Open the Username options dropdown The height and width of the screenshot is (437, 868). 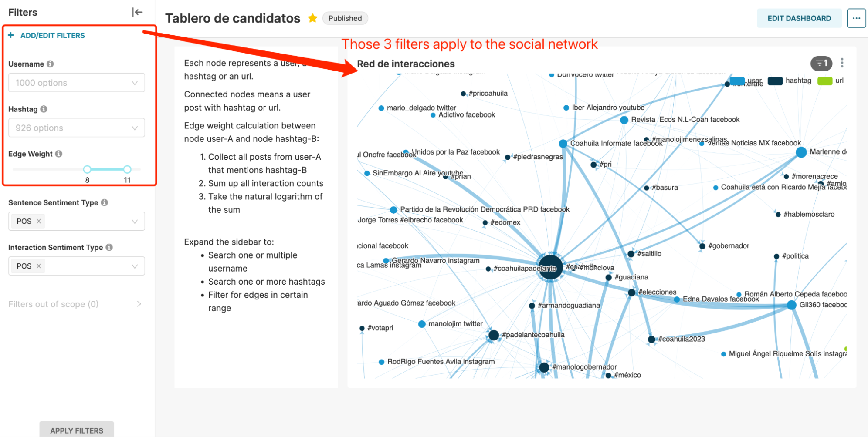click(77, 83)
